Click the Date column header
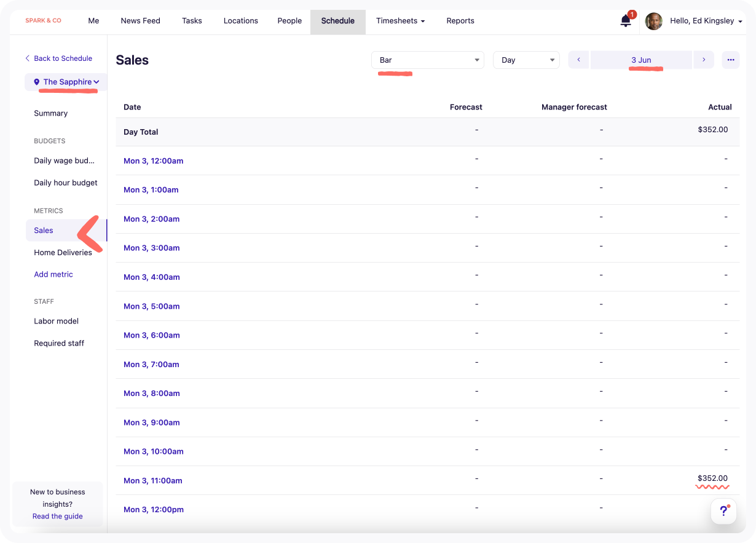756x543 pixels. 132,107
